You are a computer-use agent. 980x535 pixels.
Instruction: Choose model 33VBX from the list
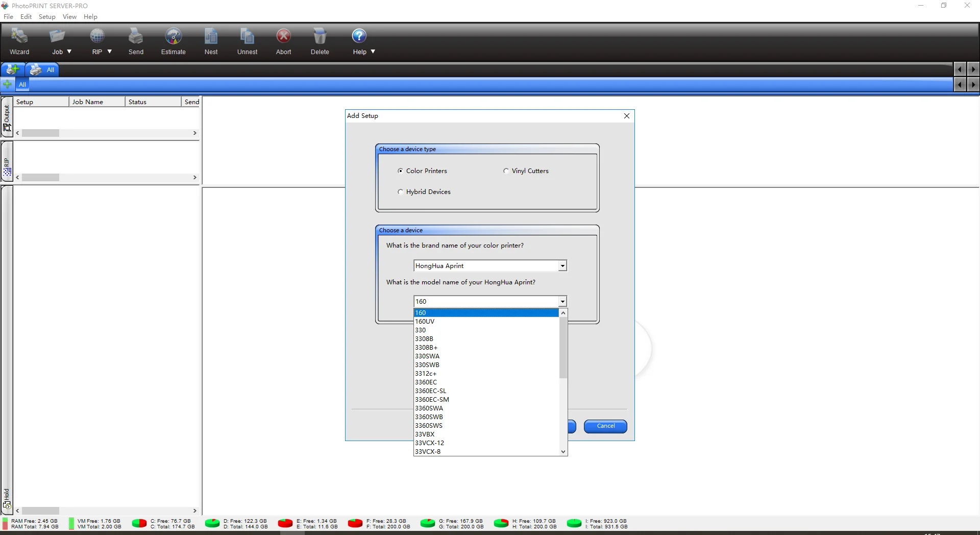(486, 434)
